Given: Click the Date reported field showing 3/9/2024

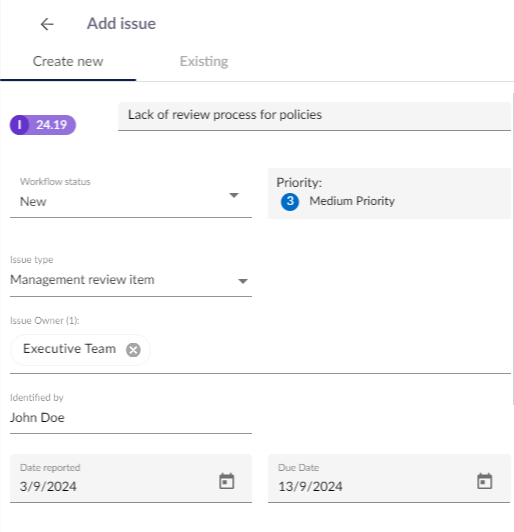Looking at the screenshot, I should coord(131,478).
